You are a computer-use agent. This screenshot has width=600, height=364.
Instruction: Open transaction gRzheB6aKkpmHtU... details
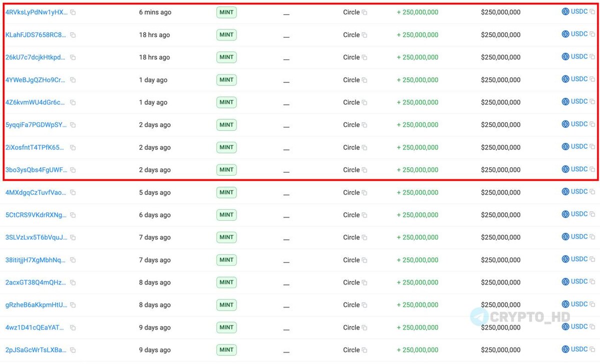[36, 305]
